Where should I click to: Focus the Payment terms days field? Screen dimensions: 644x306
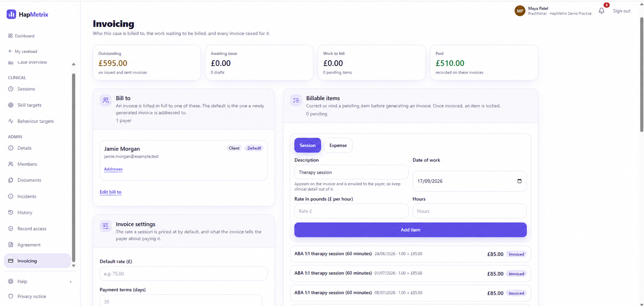pyautogui.click(x=181, y=300)
